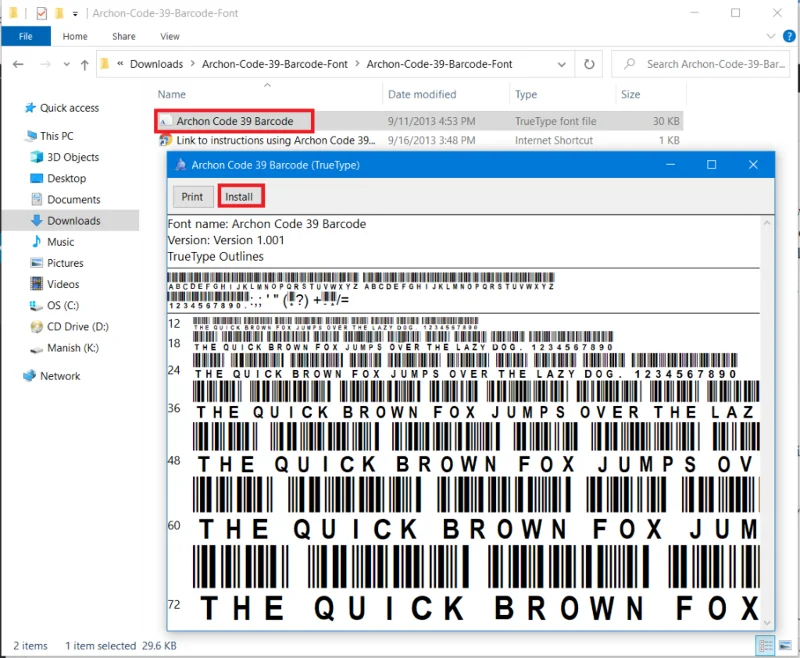Click font viewer scrollbar down arrow
This screenshot has width=800, height=658.
[766, 623]
